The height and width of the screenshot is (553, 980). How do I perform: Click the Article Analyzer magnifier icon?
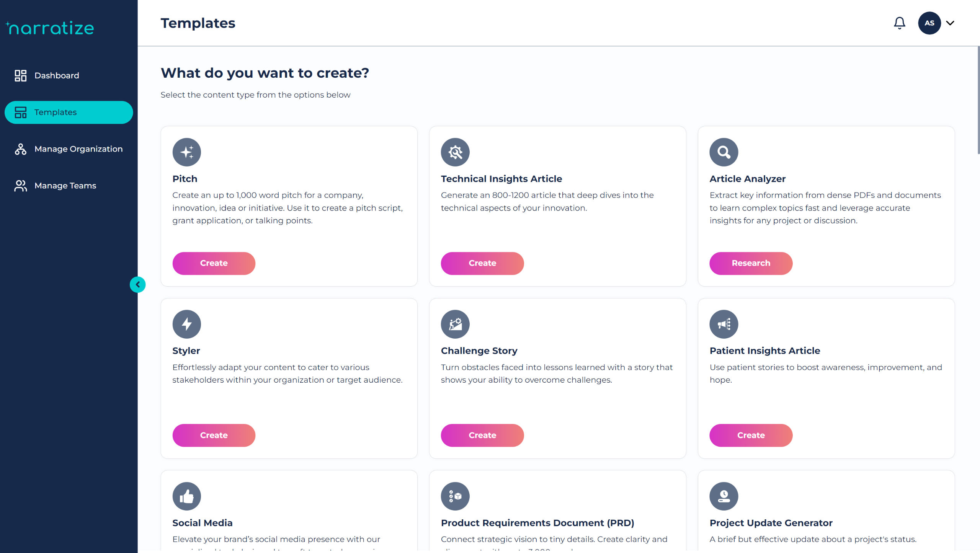(x=724, y=152)
